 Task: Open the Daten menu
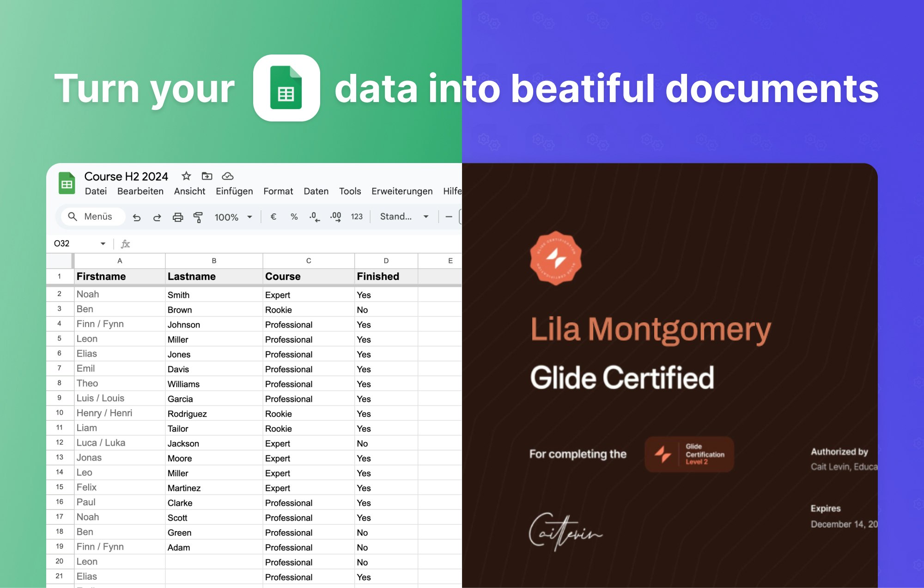click(316, 191)
